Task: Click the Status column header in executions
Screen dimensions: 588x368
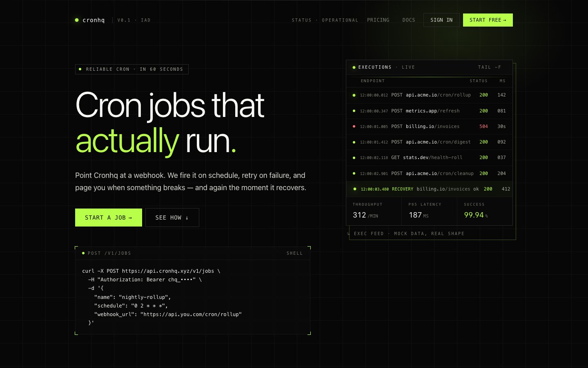Action: [x=479, y=81]
